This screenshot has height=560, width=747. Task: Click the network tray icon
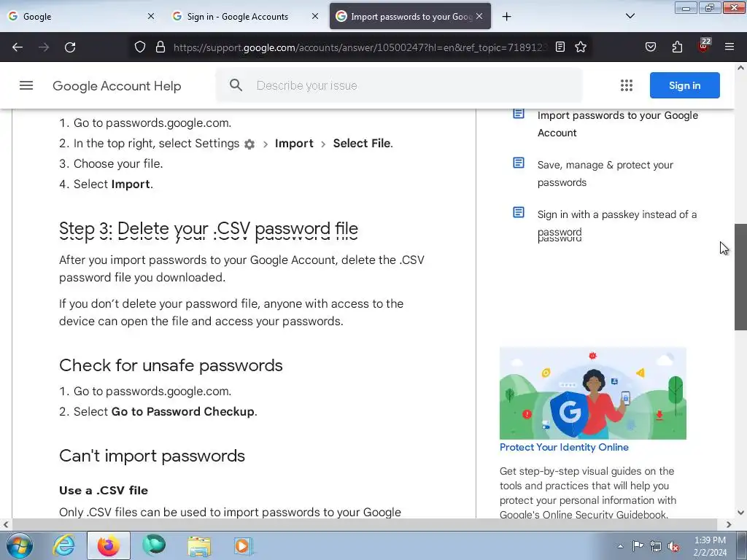[656, 547]
